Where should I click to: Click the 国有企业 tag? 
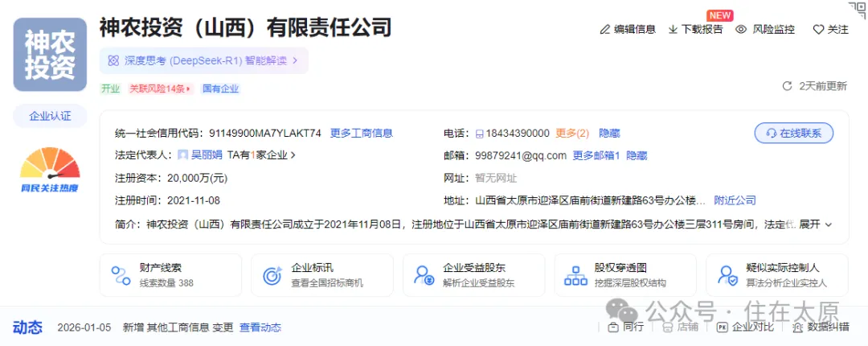(220, 89)
